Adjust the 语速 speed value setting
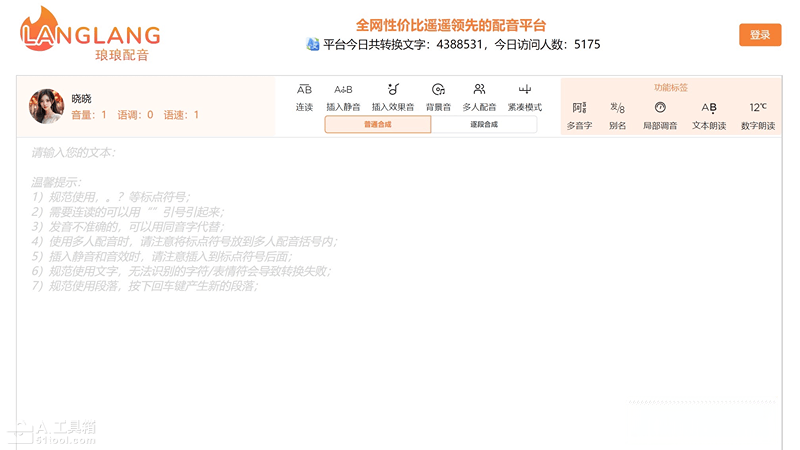 tap(181, 115)
